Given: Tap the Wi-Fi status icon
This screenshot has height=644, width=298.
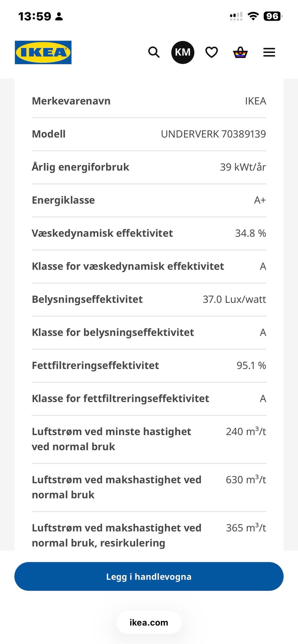Looking at the screenshot, I should point(253,16).
